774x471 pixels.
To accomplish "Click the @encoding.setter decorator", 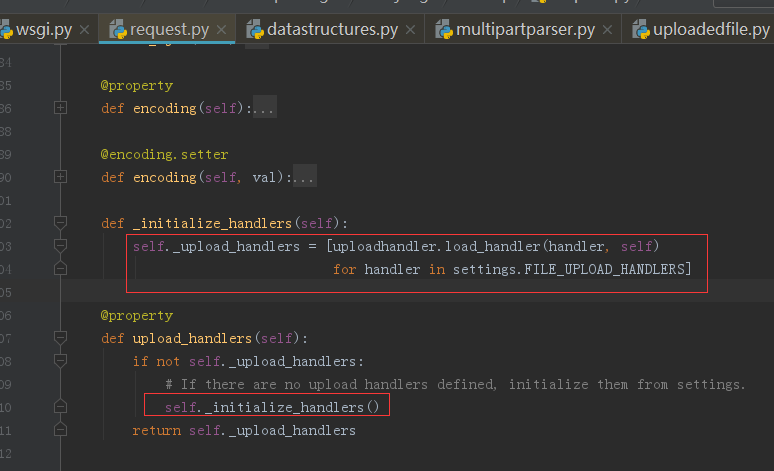I will point(164,154).
